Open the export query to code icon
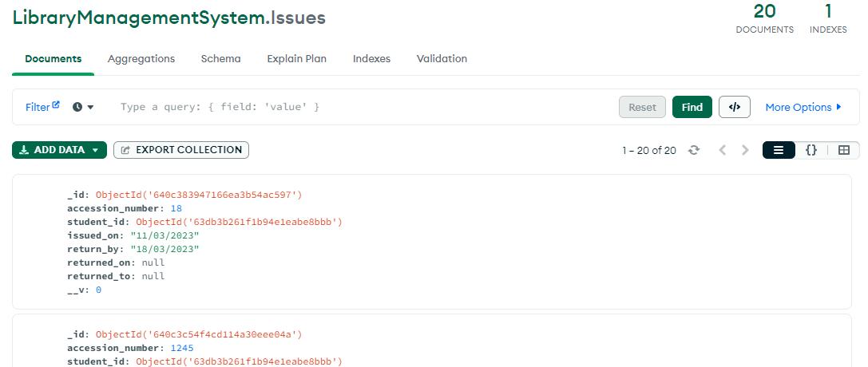 click(x=734, y=107)
